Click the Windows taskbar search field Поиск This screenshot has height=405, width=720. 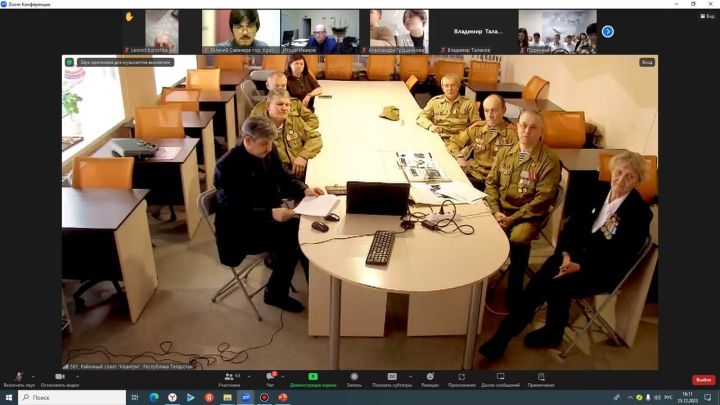[x=72, y=397]
